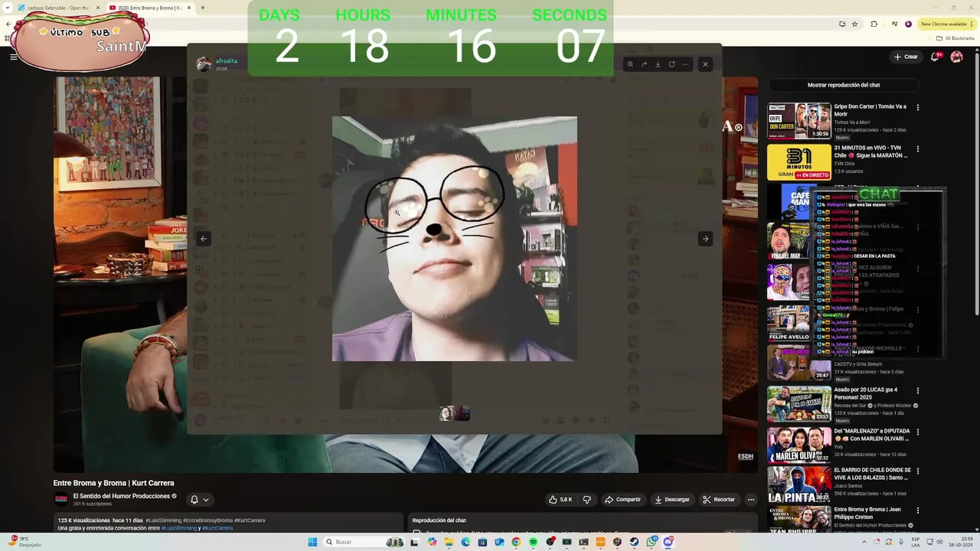Click New Chrome available update button
The width and height of the screenshot is (980, 551).
point(945,24)
